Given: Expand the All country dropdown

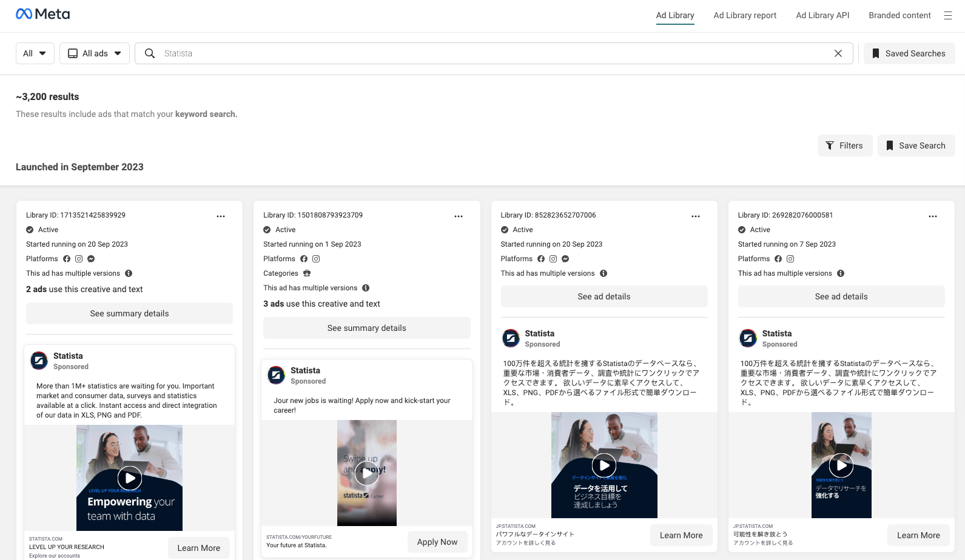Looking at the screenshot, I should [35, 53].
